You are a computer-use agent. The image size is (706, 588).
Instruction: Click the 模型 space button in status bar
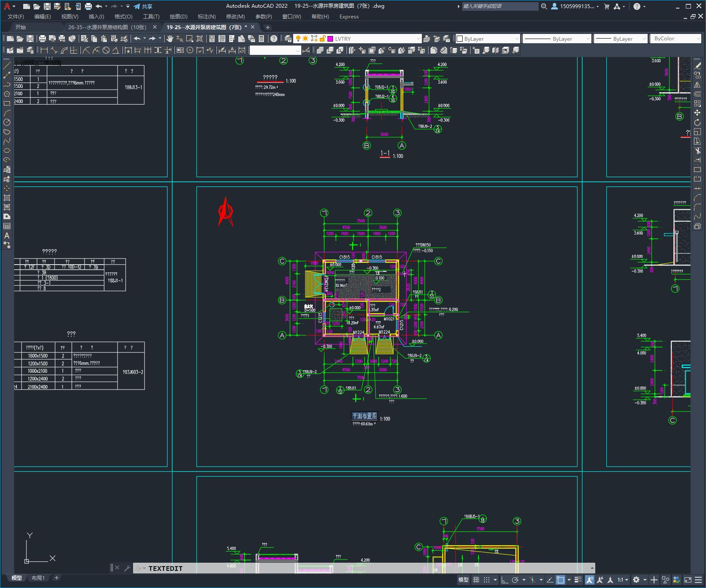[x=464, y=580]
